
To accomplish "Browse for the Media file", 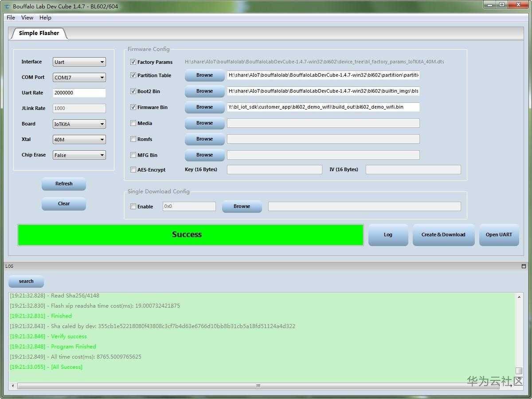I will pos(204,123).
